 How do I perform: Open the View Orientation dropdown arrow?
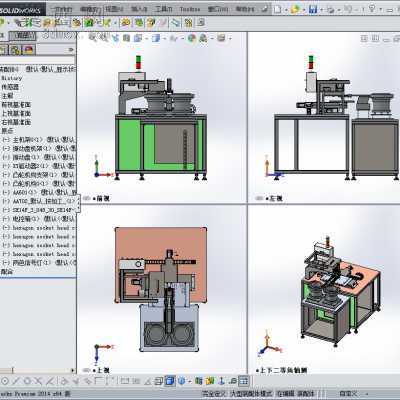pos(146,39)
